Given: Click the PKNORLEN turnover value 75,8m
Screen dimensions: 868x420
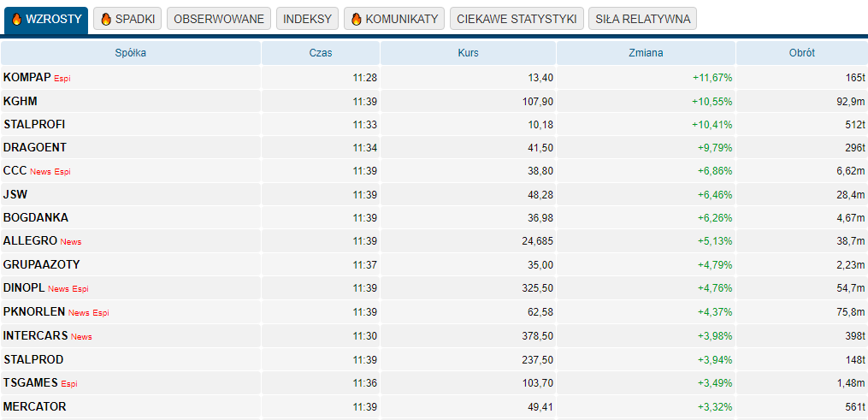Looking at the screenshot, I should [x=852, y=312].
